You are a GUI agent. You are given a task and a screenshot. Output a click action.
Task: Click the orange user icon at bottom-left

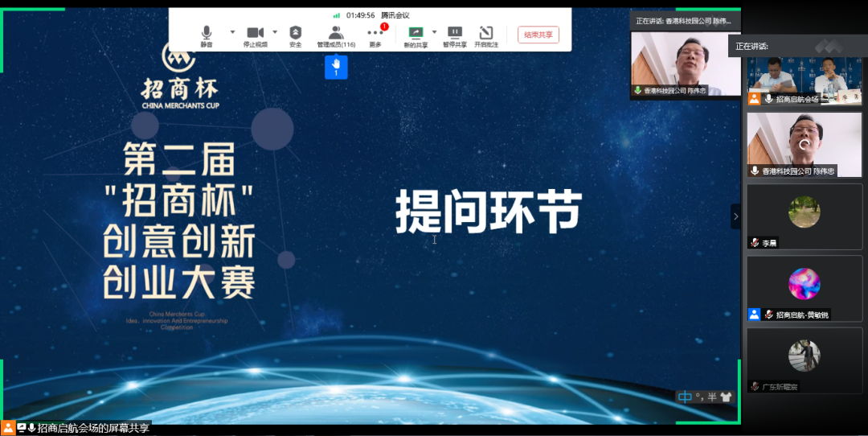click(8, 428)
